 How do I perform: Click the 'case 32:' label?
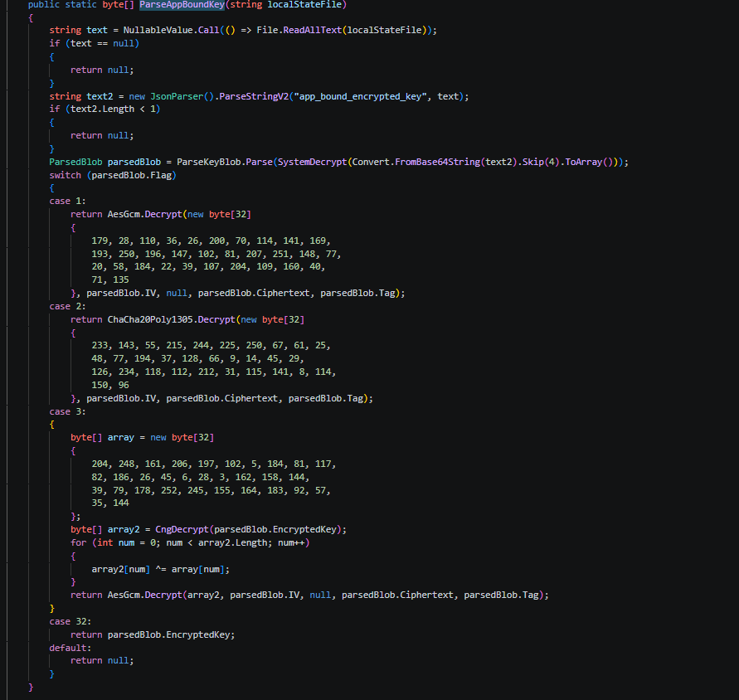(70, 622)
